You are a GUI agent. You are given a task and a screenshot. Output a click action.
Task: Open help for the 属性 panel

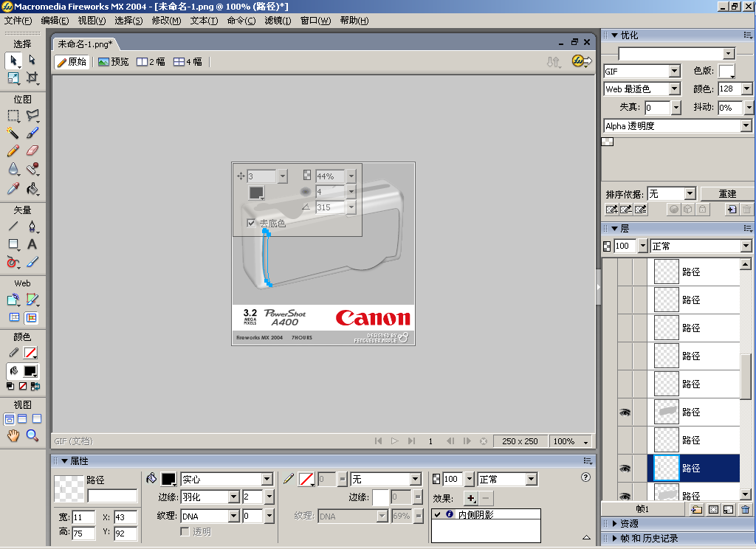[x=585, y=477]
